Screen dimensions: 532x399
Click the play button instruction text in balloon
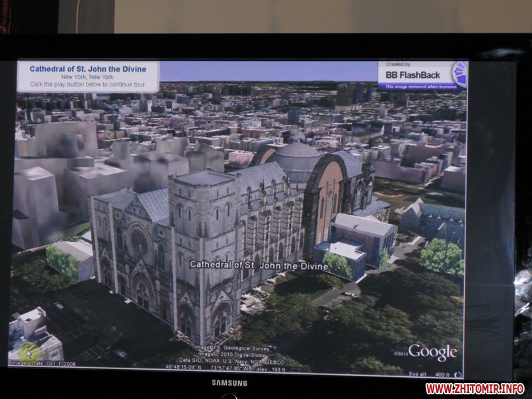[x=88, y=84]
